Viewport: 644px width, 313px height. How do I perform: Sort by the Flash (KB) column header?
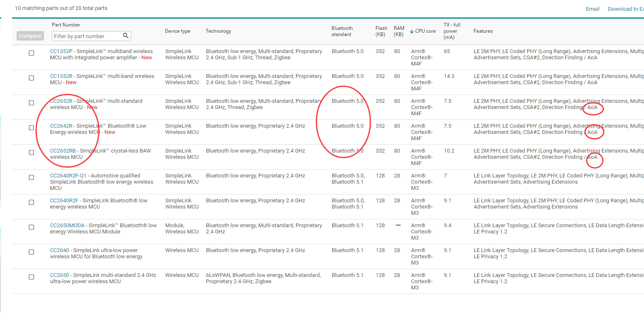[x=380, y=31]
